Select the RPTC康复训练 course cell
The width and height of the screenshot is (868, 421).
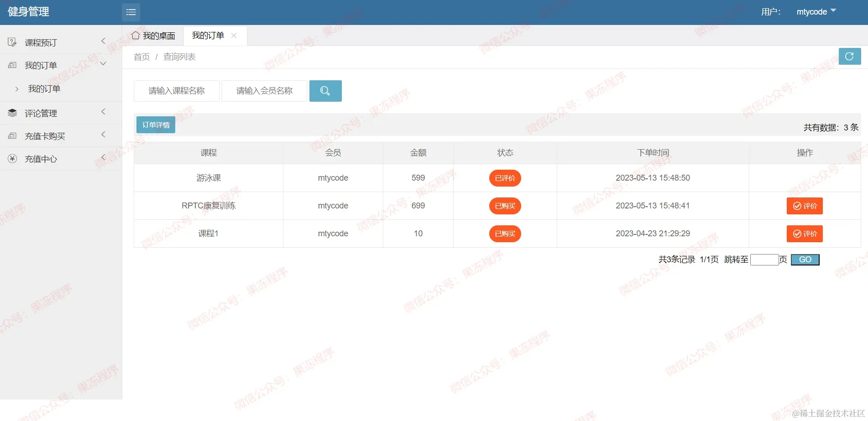209,206
